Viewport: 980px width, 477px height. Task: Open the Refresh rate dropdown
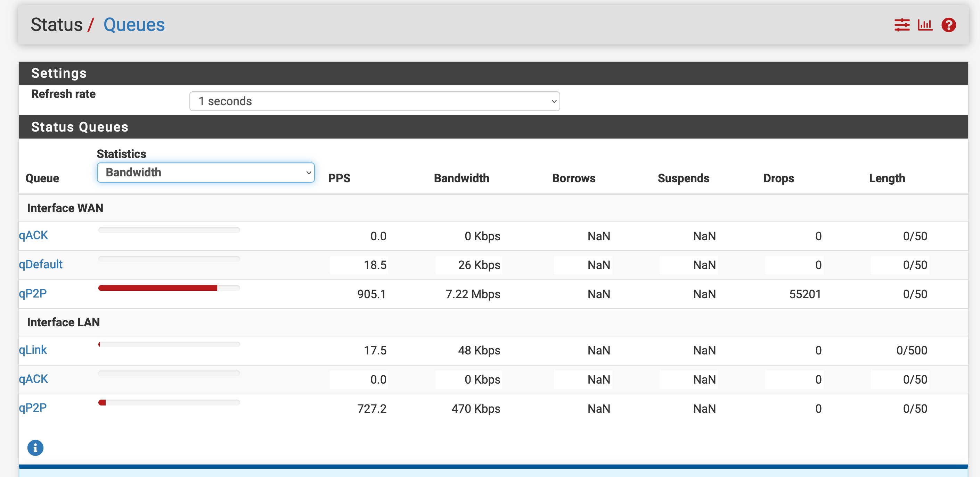(x=374, y=101)
